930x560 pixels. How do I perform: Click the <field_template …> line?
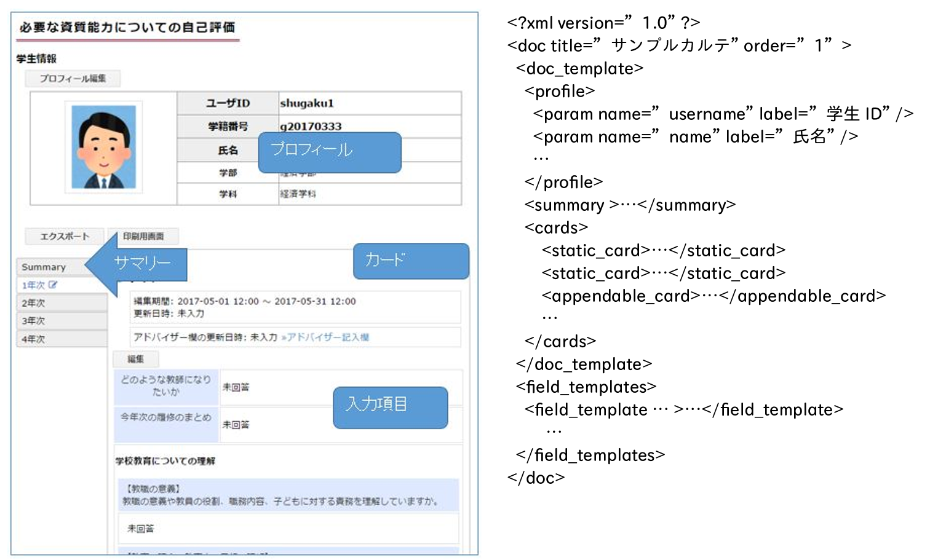tap(684, 410)
